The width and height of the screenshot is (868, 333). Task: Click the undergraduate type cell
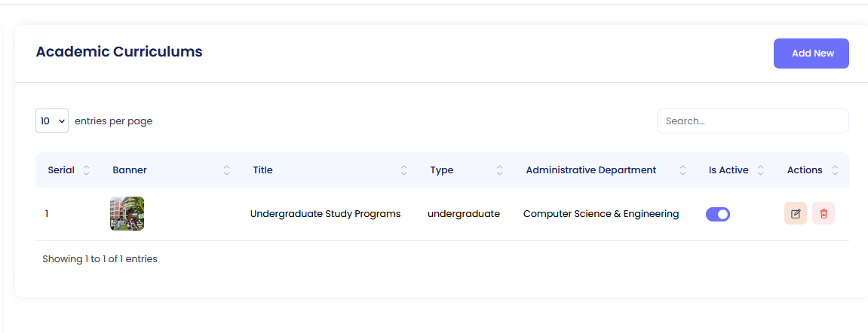464,214
